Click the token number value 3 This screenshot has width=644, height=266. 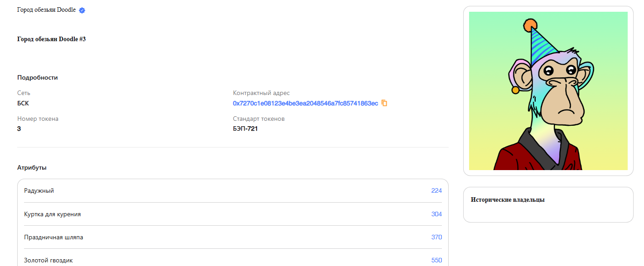pyautogui.click(x=19, y=128)
